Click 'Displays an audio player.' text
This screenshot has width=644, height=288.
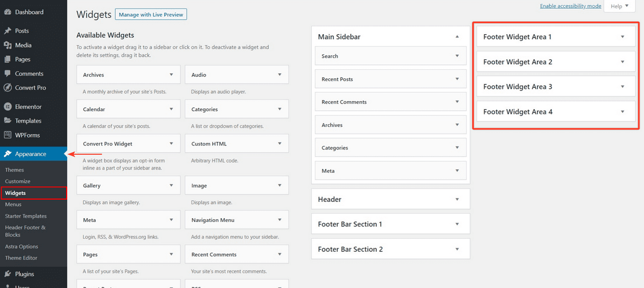coord(218,92)
